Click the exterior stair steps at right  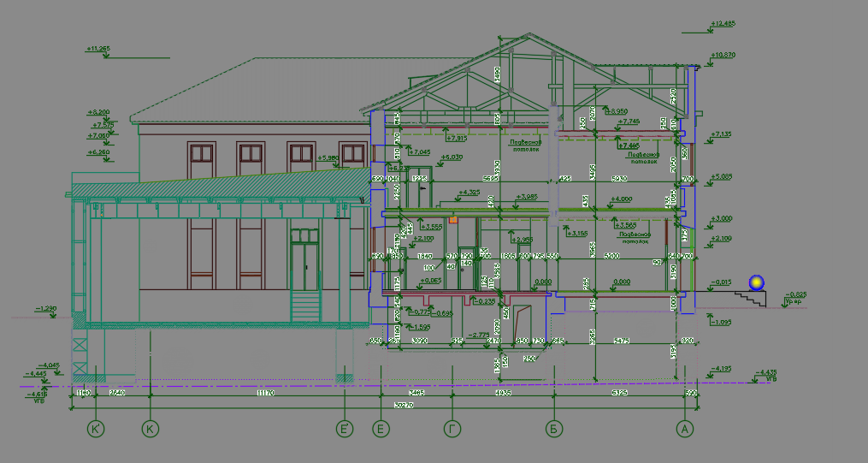(x=751, y=300)
